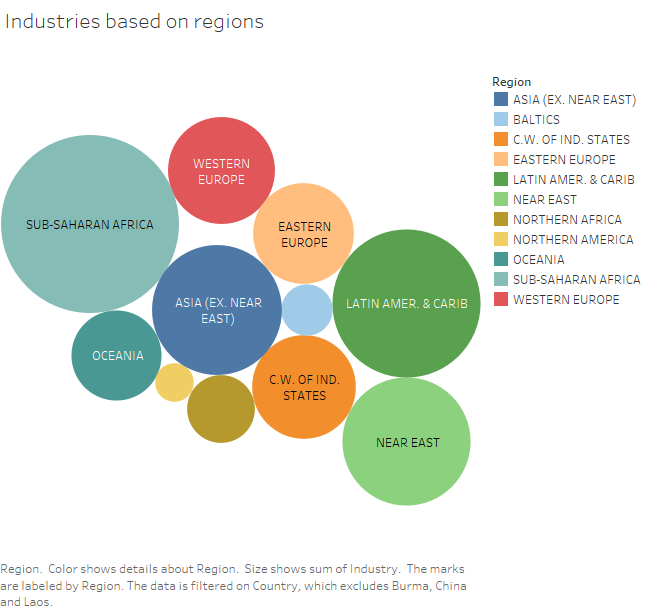Click the small light blue Baltics bubble
Image resolution: width=645 pixels, height=611 pixels.
pos(307,310)
